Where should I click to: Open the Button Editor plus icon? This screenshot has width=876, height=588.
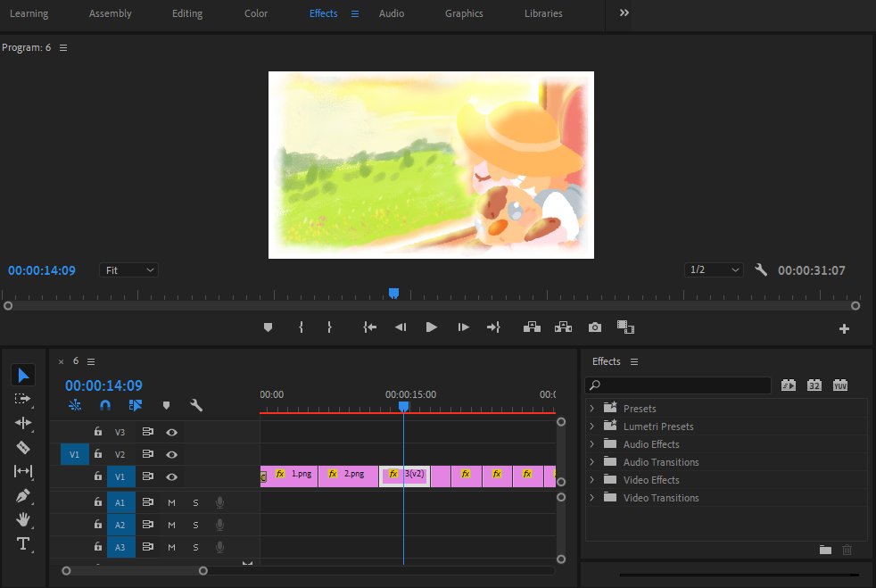pyautogui.click(x=844, y=328)
